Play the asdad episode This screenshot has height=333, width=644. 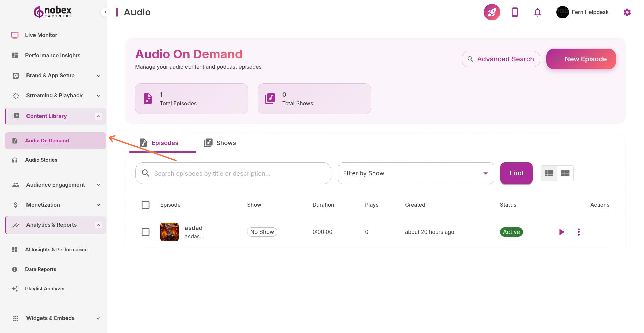(x=561, y=232)
